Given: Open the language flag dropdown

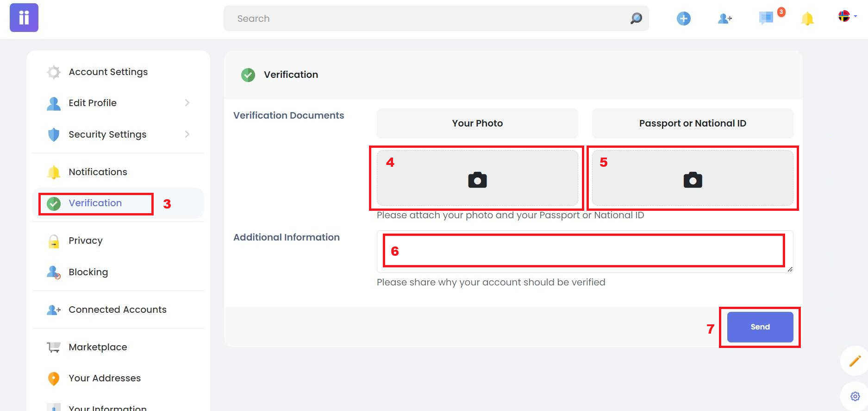Looking at the screenshot, I should (x=847, y=16).
